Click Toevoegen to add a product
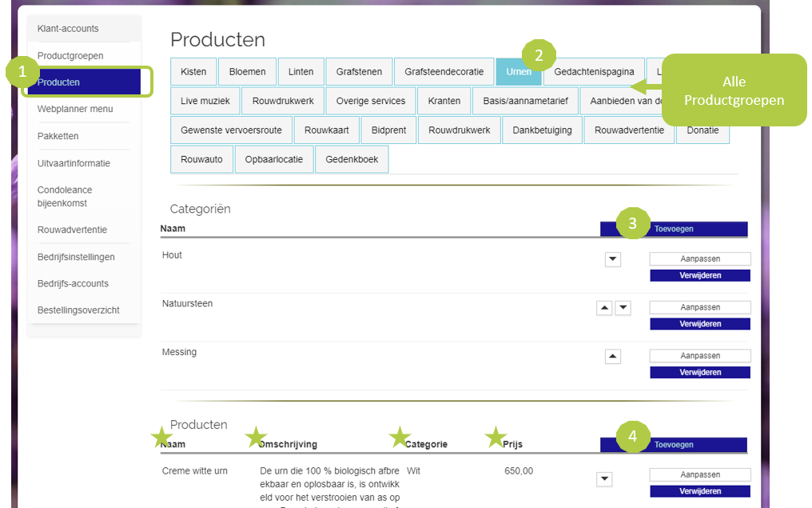The image size is (812, 508). tap(674, 445)
